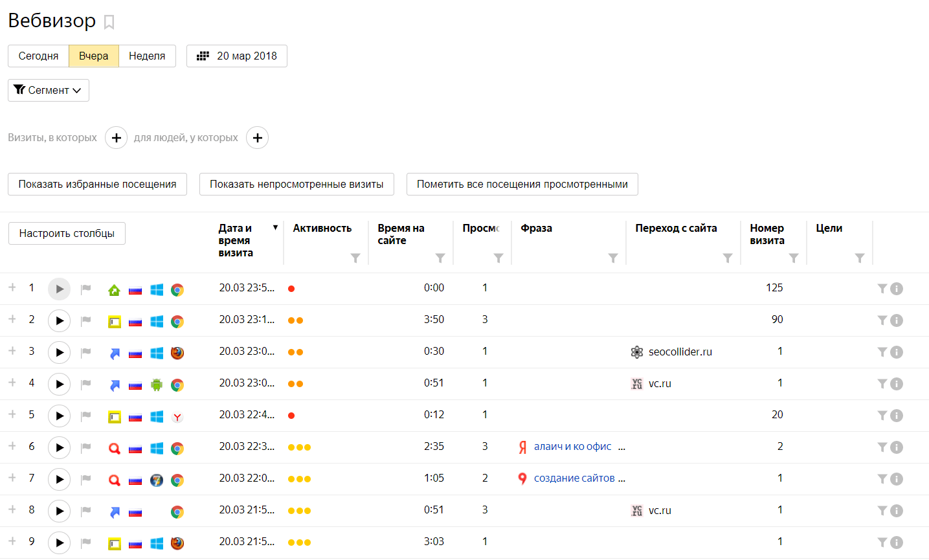Viewport: 929px width, 560px height.
Task: Flag visit 4 as favorite
Action: (x=86, y=384)
